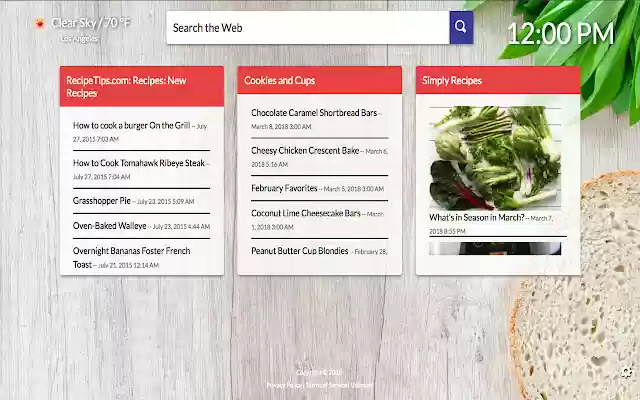The height and width of the screenshot is (400, 640).
Task: Click the Copyright footer text
Action: coord(319,372)
